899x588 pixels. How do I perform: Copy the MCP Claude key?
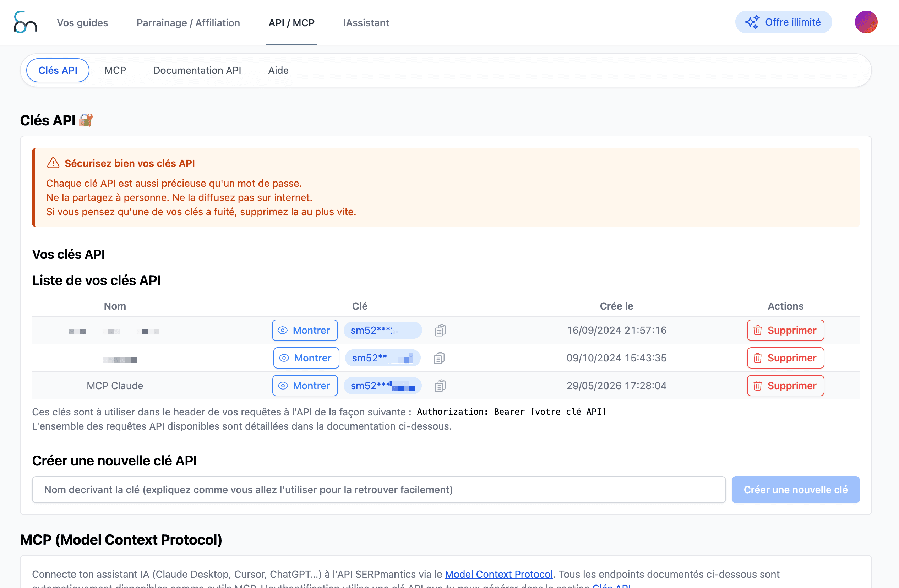pos(440,386)
